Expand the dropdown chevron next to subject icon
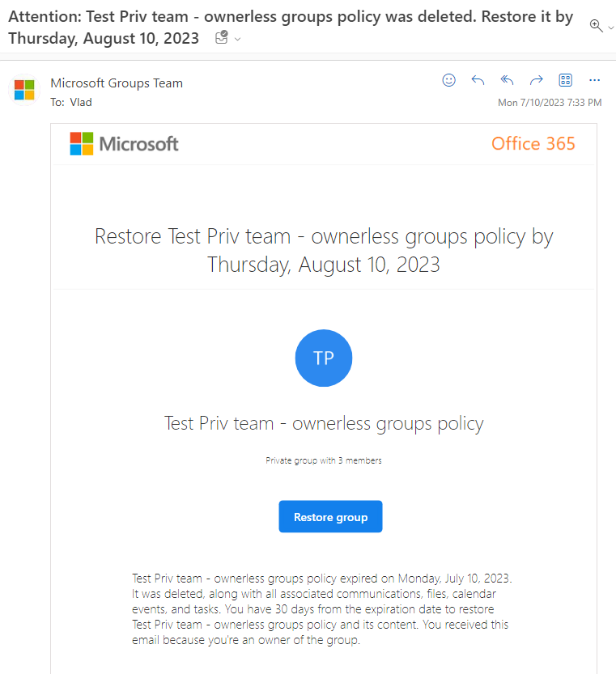The height and width of the screenshot is (674, 616). click(x=237, y=40)
